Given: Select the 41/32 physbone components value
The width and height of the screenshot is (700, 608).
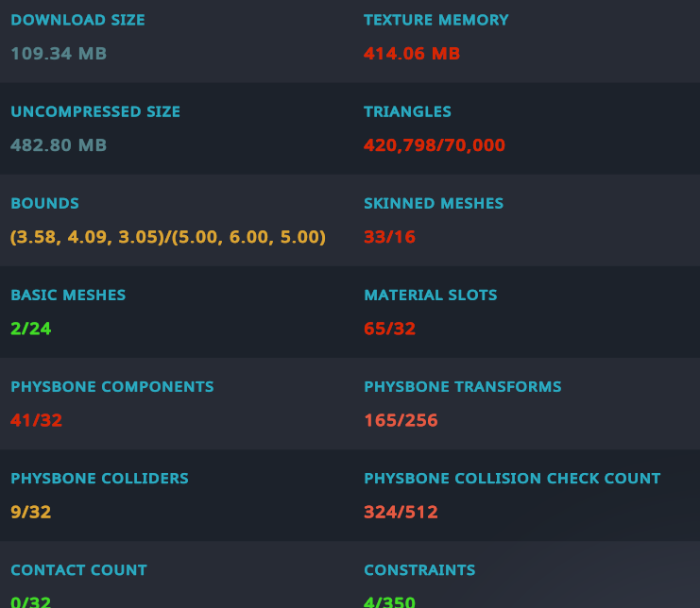Looking at the screenshot, I should [x=36, y=420].
